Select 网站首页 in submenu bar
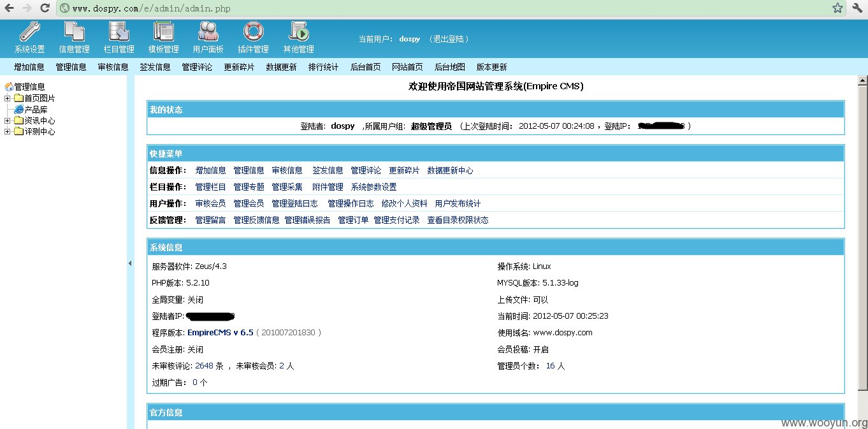Viewport: 868px width, 429px height. coord(408,67)
